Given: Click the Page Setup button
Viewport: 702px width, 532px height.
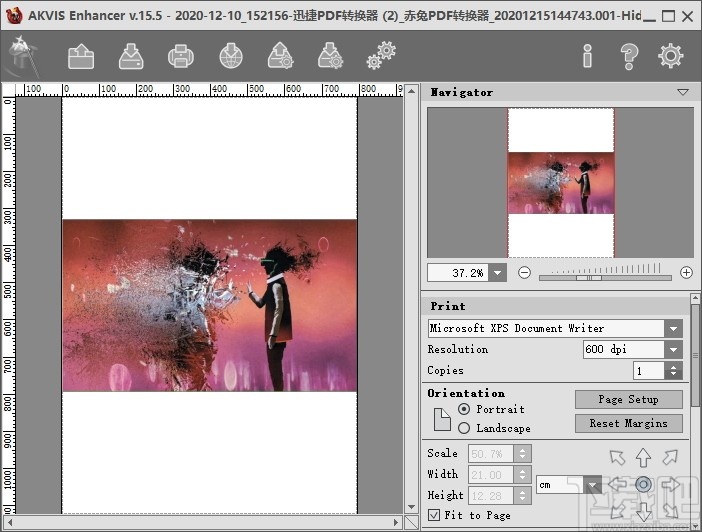Looking at the screenshot, I should click(629, 399).
